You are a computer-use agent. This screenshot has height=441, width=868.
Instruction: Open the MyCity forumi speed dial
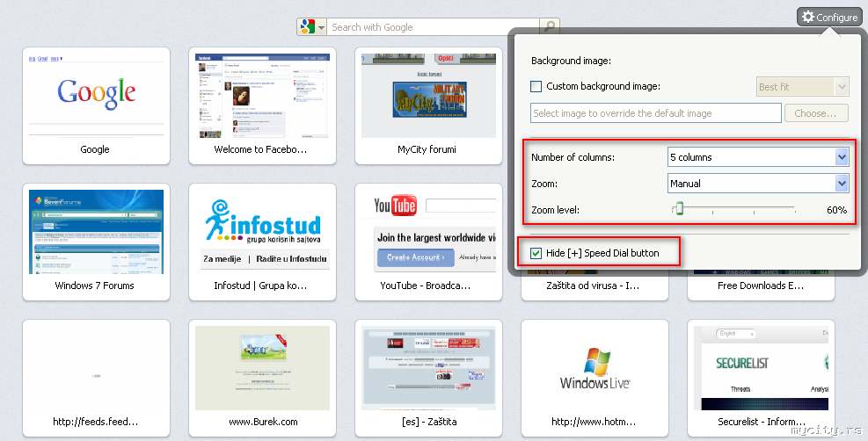pyautogui.click(x=428, y=105)
